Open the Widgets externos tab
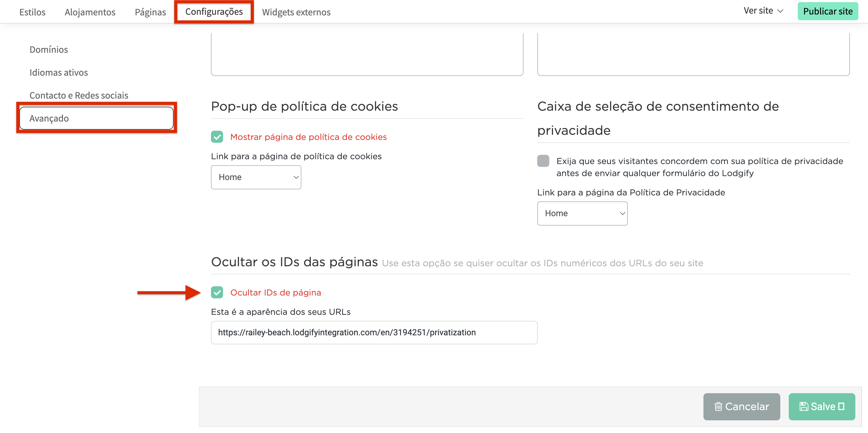The height and width of the screenshot is (433, 868). click(297, 12)
